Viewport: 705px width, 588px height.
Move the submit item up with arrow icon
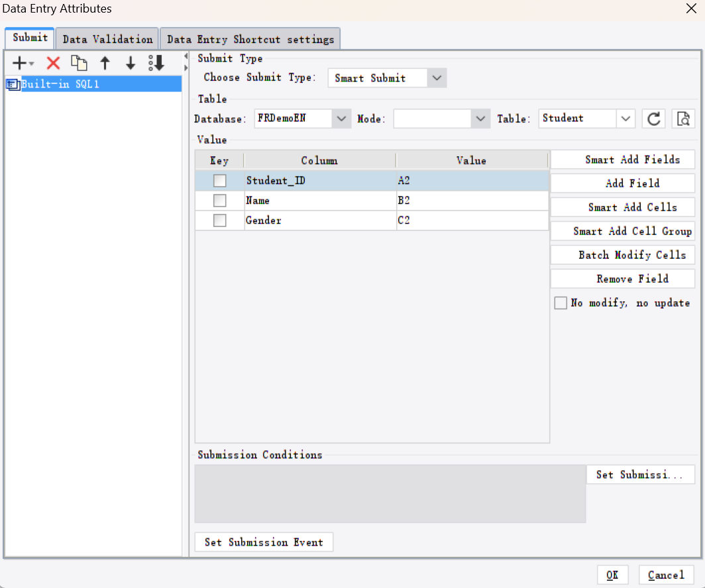105,63
